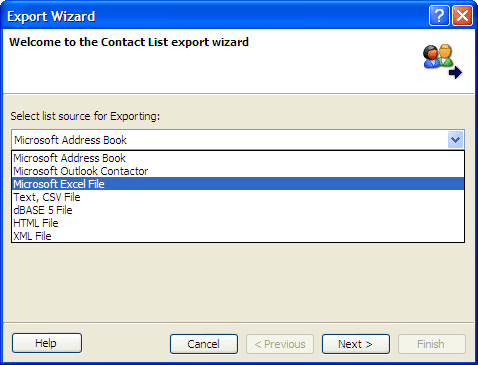The width and height of the screenshot is (478, 365).
Task: Choose dBASE 5 File option
Action: 238,210
